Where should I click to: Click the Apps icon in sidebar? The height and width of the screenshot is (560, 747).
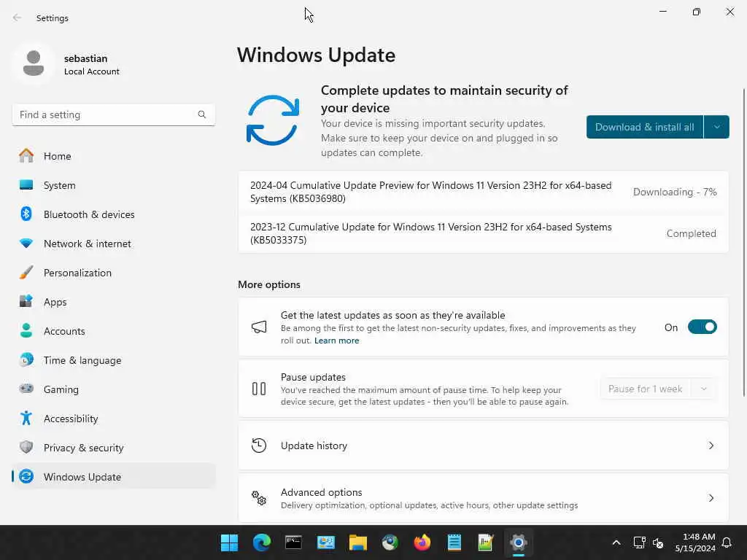26,301
